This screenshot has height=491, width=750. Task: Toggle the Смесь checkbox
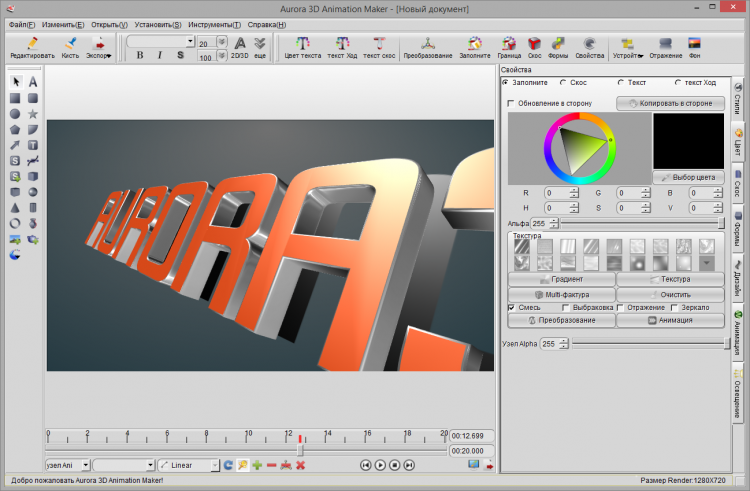511,307
